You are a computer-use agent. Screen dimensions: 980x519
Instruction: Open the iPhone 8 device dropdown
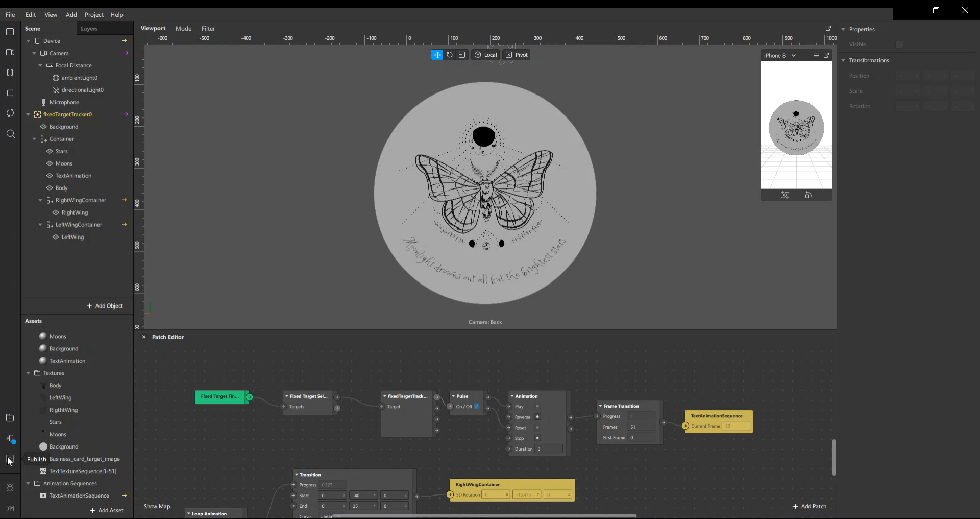coord(780,55)
